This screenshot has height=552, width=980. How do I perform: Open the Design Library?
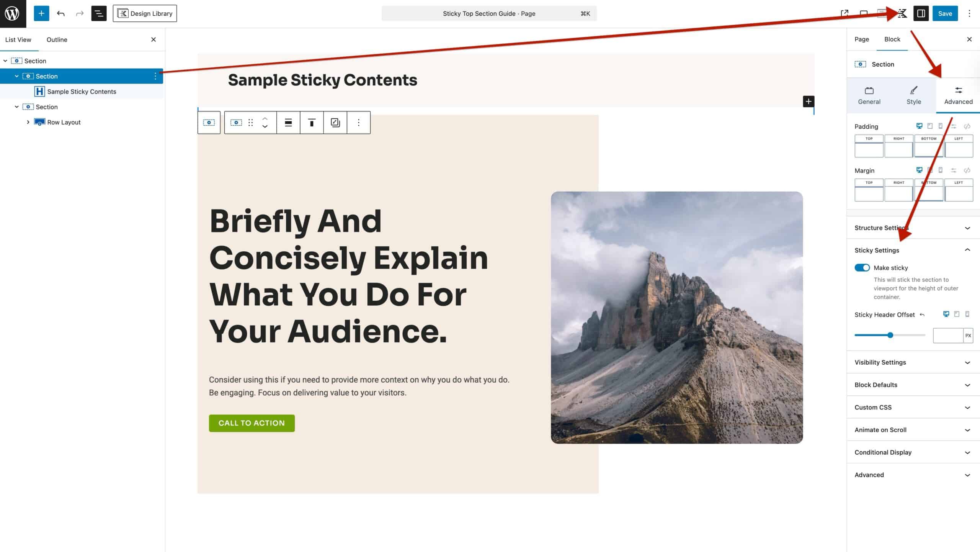pos(145,13)
